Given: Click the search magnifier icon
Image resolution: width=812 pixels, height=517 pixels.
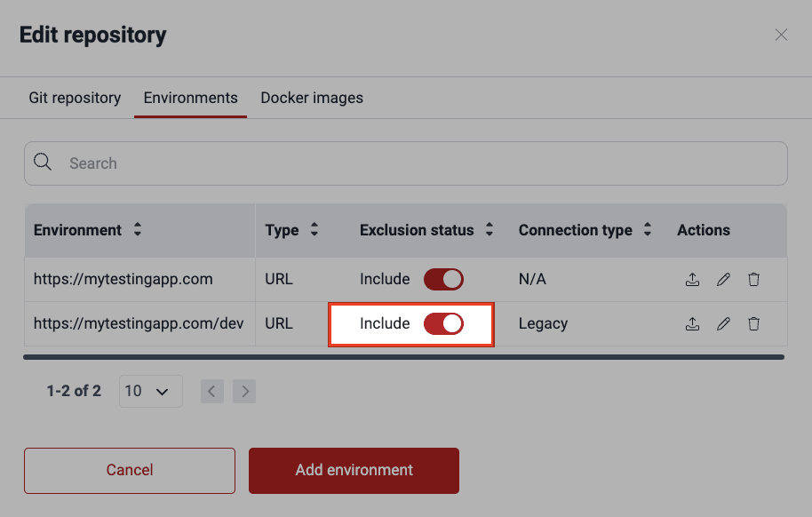Looking at the screenshot, I should (43, 163).
